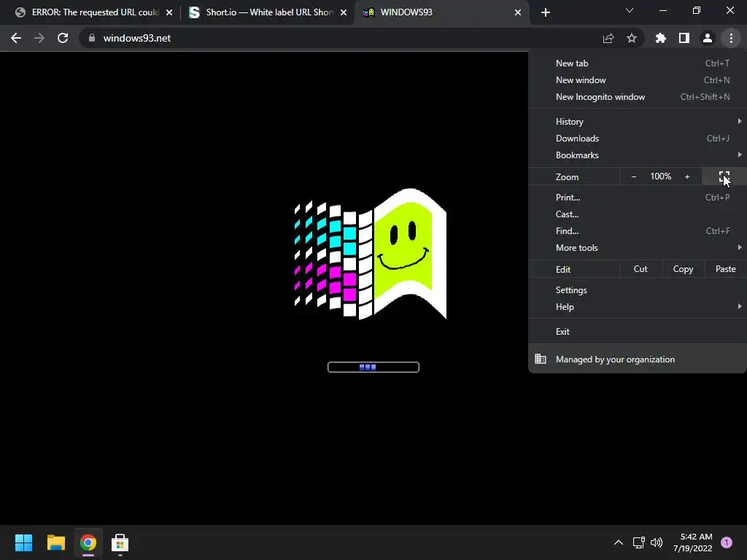Switch to the ERROR requested URL tab
This screenshot has height=560, width=747.
pos(94,12)
